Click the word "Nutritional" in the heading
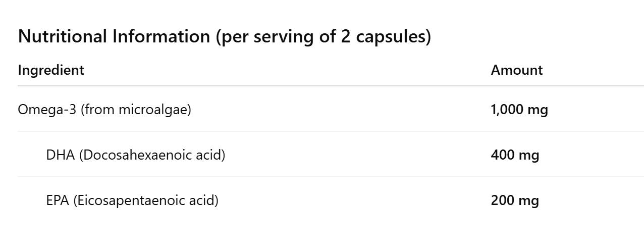The image size is (644, 250). (63, 37)
